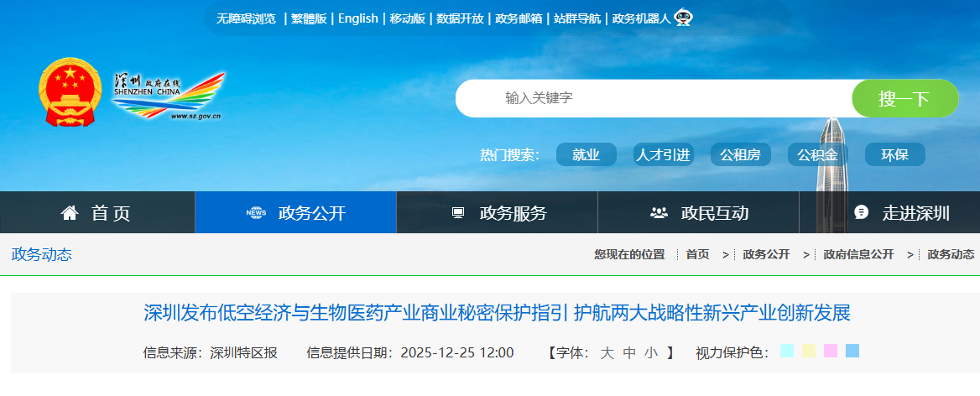
Task: Switch to 繁體版 traditional Chinese
Action: (309, 18)
